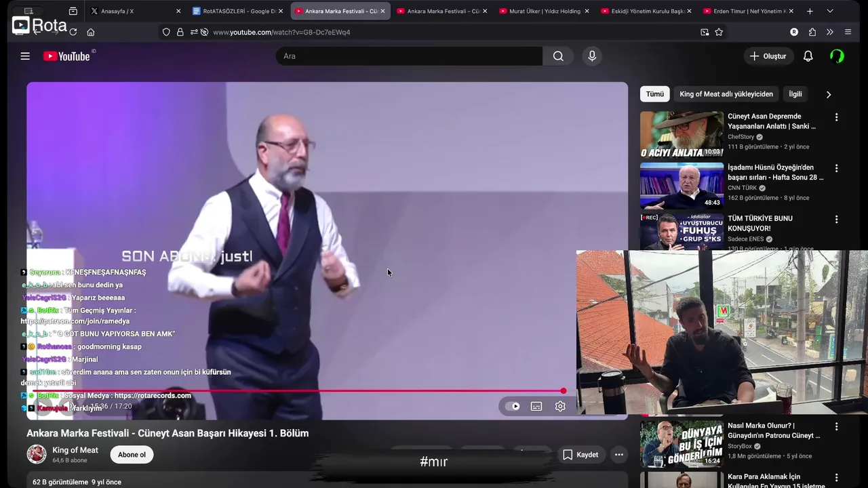Click the progress bar scrubber dot
868x488 pixels.
564,390
